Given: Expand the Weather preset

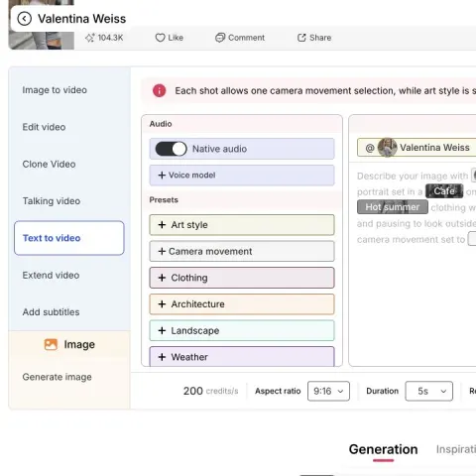Looking at the screenshot, I should point(242,356).
